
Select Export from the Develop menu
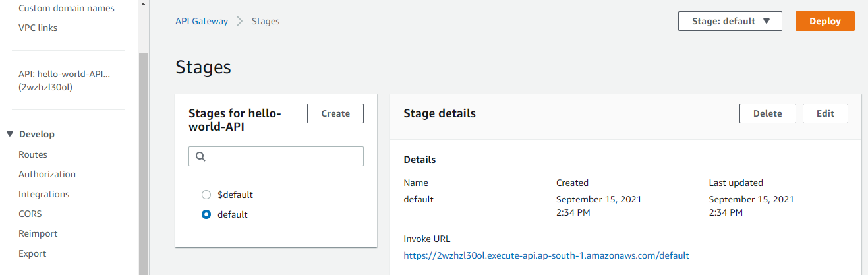coord(32,253)
